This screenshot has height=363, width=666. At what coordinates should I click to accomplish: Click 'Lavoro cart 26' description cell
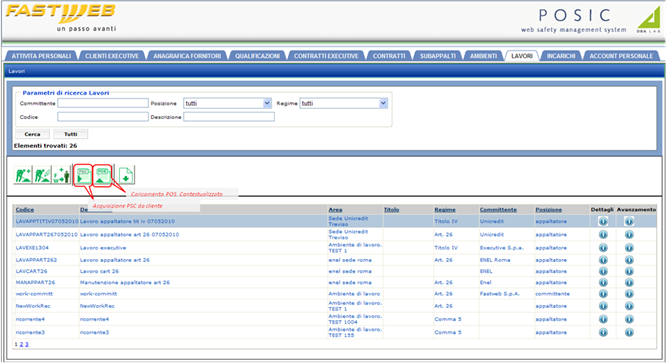coord(99,271)
